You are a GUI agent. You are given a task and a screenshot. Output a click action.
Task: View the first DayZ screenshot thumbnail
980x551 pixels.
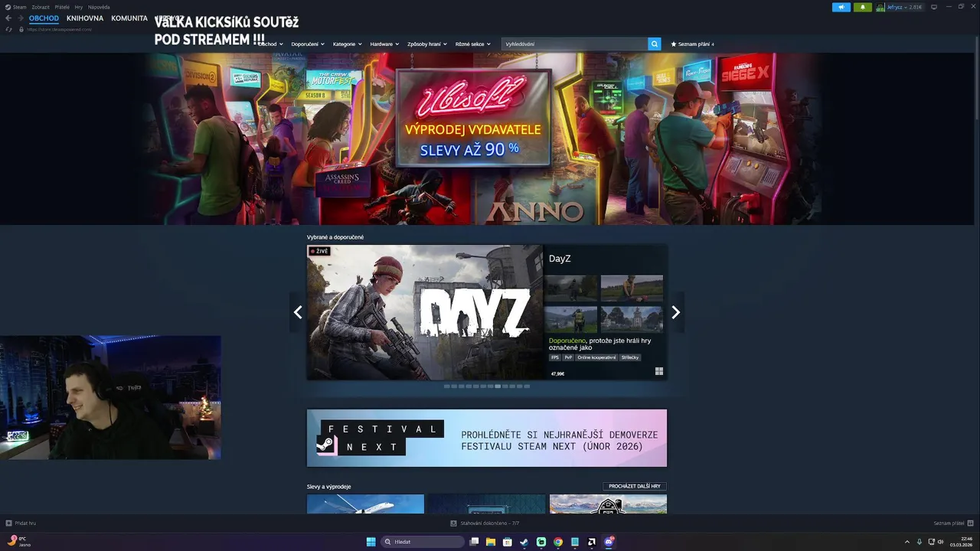[571, 288]
